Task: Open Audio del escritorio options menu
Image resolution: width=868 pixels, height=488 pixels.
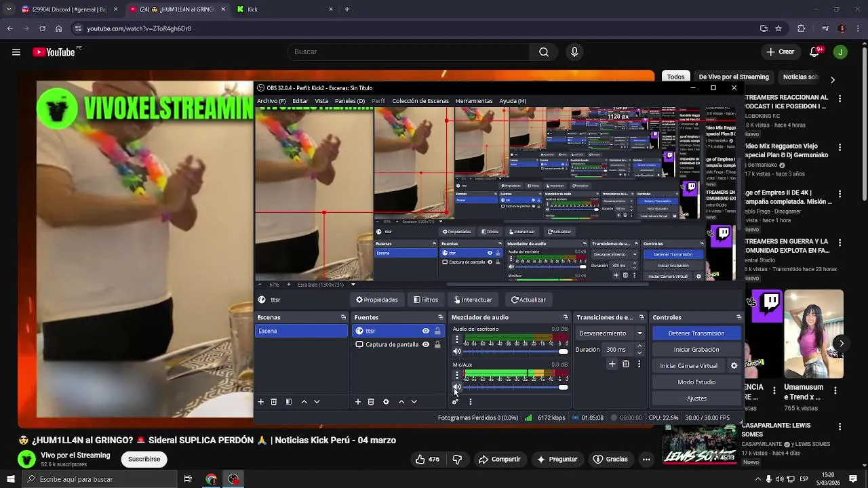Action: (456, 340)
